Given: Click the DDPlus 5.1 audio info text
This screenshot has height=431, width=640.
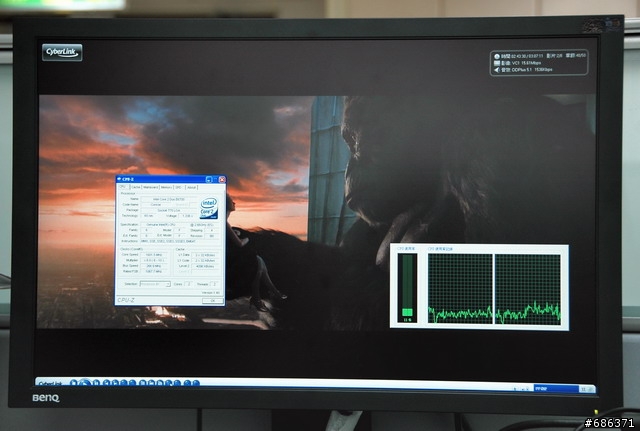Looking at the screenshot, I should [532, 70].
